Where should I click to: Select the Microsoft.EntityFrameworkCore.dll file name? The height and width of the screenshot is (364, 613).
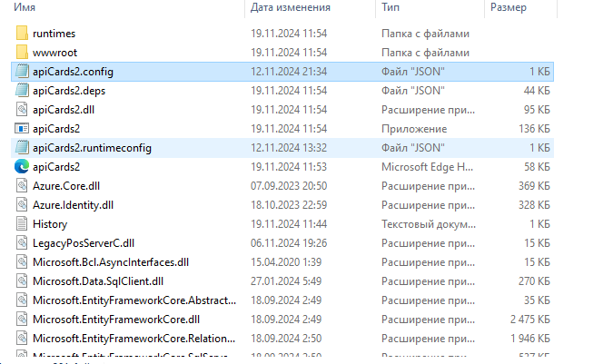pos(116,320)
